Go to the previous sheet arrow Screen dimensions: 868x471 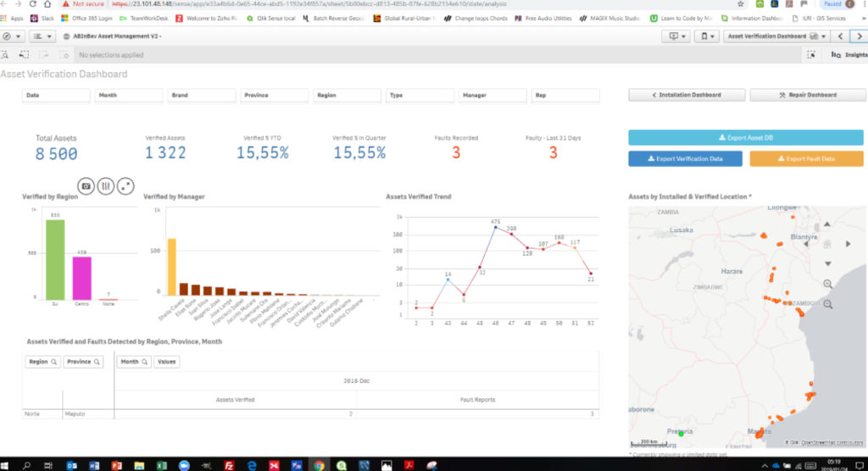tap(839, 36)
